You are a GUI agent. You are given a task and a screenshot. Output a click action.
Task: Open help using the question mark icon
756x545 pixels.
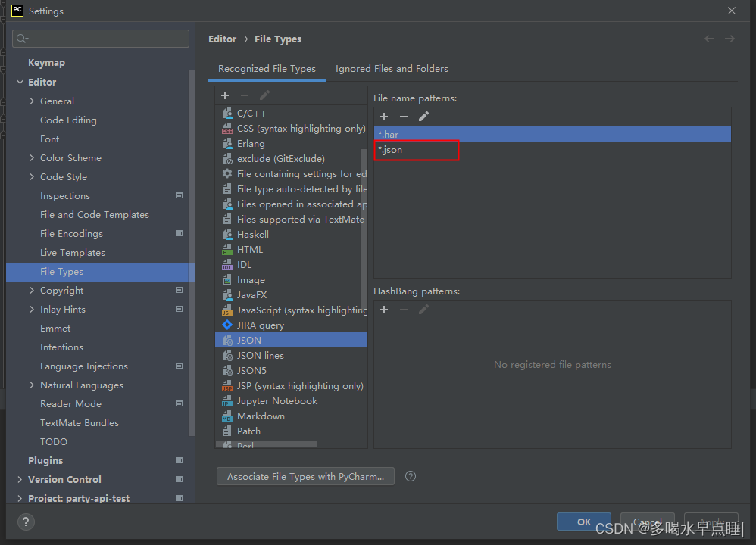26,522
